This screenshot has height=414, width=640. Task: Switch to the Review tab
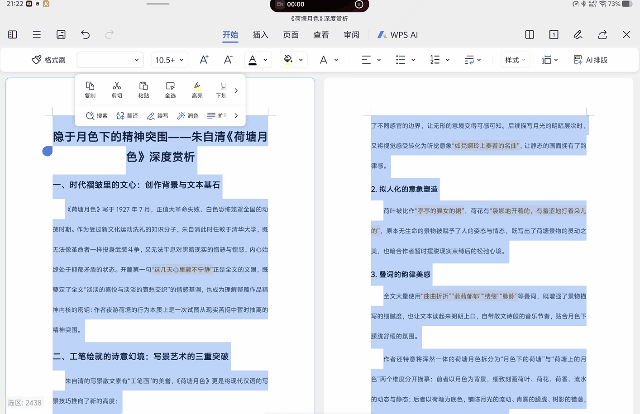coord(351,35)
